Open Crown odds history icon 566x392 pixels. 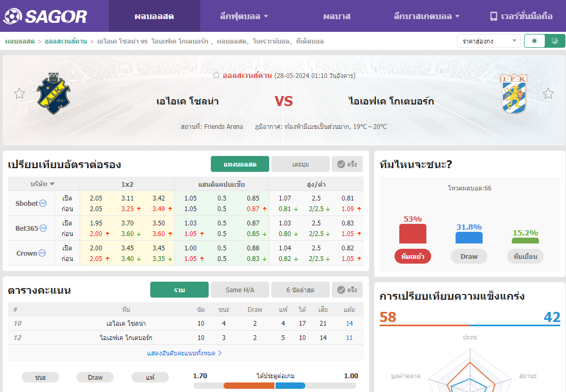pos(42,253)
